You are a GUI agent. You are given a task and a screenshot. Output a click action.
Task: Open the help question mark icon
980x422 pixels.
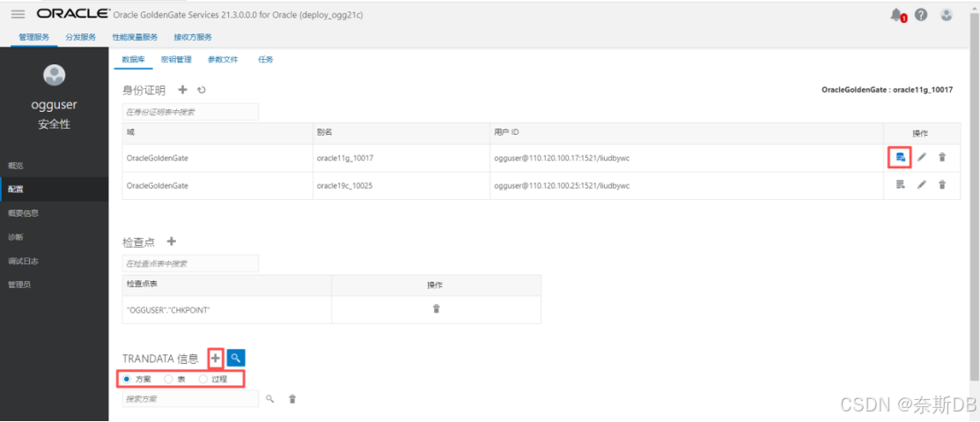pyautogui.click(x=921, y=15)
